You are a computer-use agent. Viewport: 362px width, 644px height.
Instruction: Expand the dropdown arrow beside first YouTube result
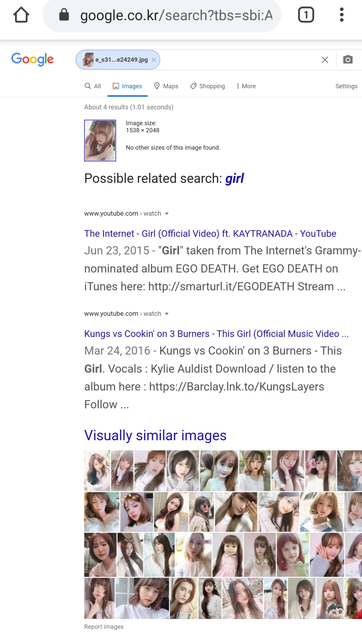pyautogui.click(x=167, y=214)
